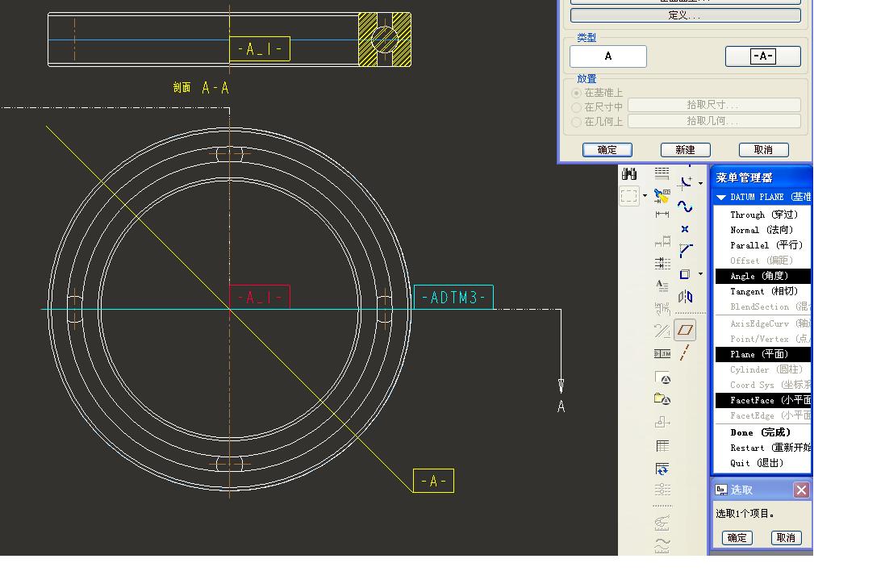Click the align dimensions arrows icon
This screenshot has height=588, width=885.
click(x=662, y=263)
